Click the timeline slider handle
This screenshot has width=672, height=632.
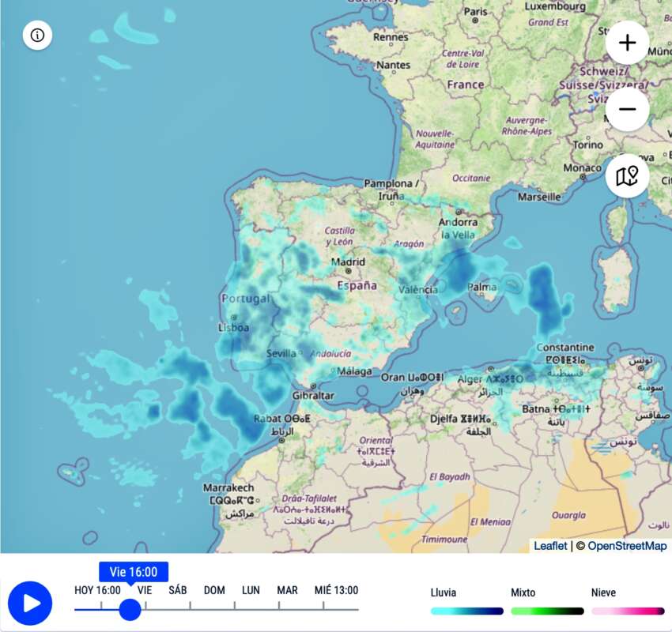[130, 609]
